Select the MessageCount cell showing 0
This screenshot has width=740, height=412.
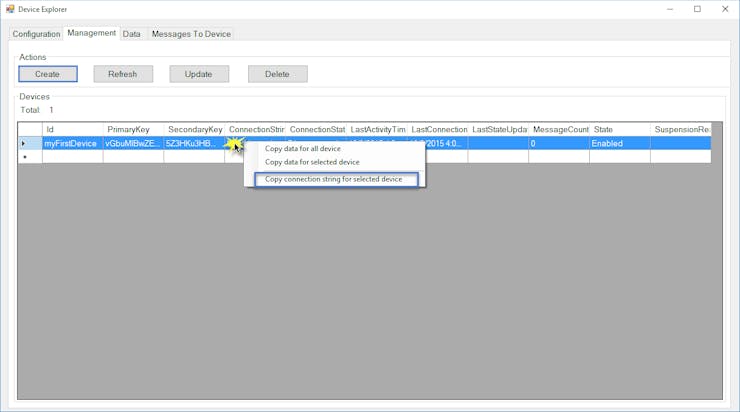point(559,143)
